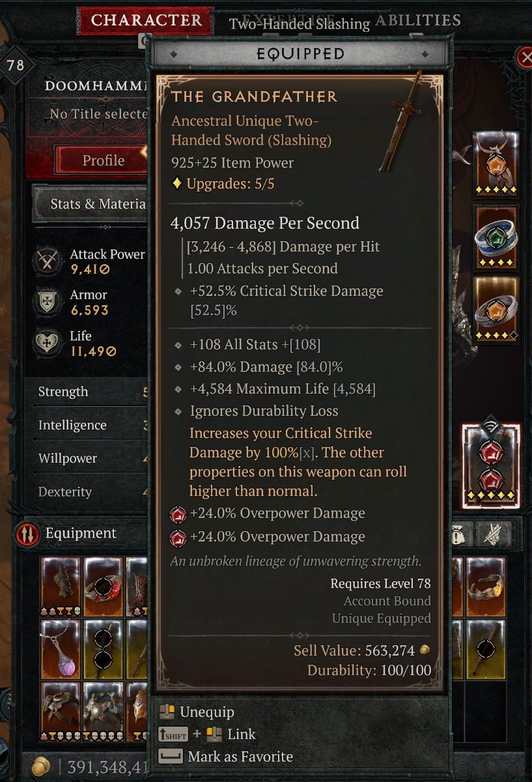Select the golden bracelet inventory item

pos(486,587)
